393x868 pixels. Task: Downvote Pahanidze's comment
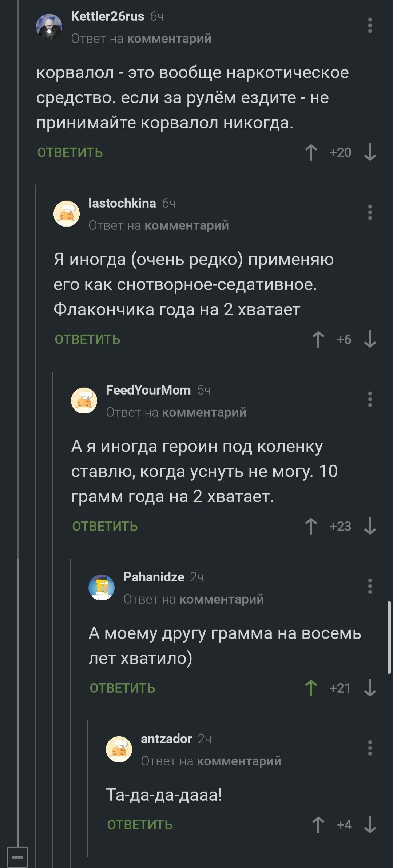tap(370, 688)
